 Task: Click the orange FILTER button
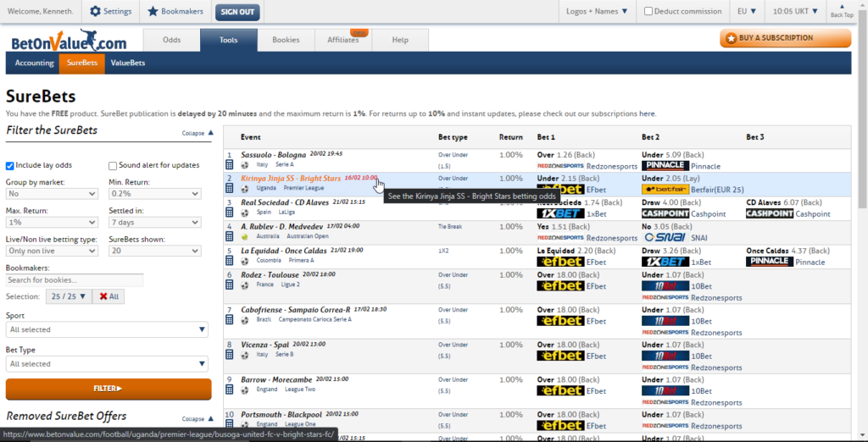click(108, 389)
